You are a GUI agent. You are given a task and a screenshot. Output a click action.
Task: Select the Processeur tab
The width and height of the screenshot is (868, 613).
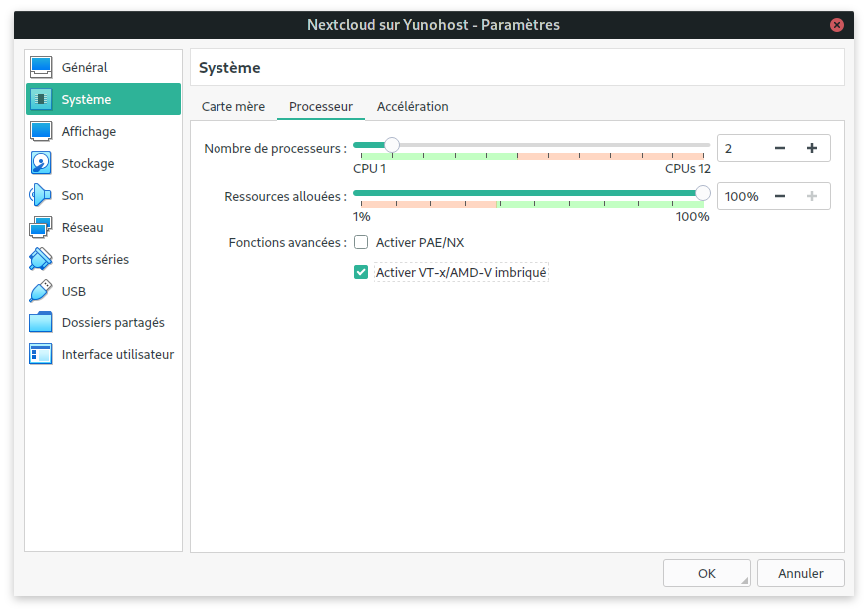pyautogui.click(x=321, y=106)
